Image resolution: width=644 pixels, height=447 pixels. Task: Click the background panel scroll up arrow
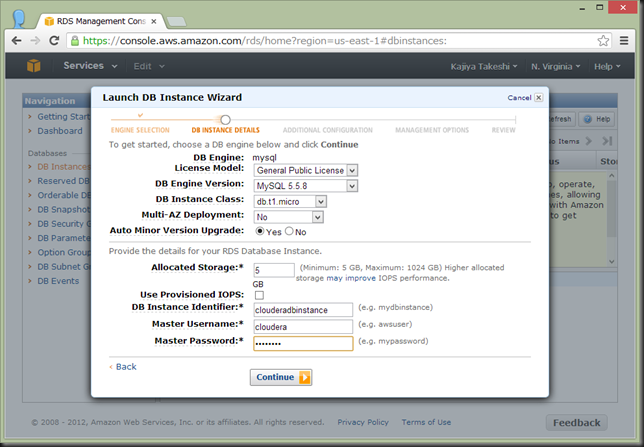pos(612,175)
